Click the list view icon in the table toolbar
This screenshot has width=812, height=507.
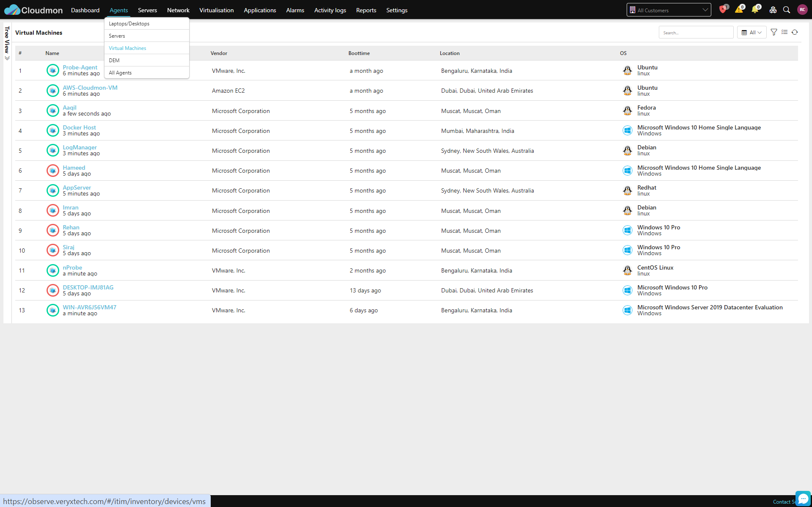tap(784, 32)
